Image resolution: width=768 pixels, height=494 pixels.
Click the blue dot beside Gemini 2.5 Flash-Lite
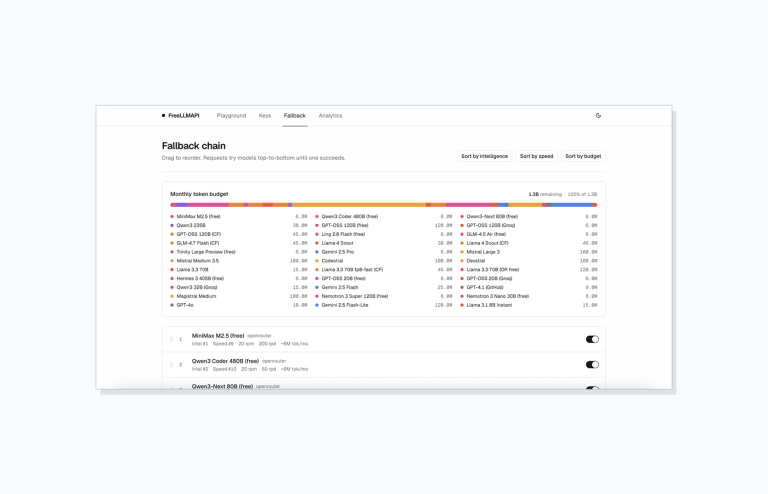[317, 305]
